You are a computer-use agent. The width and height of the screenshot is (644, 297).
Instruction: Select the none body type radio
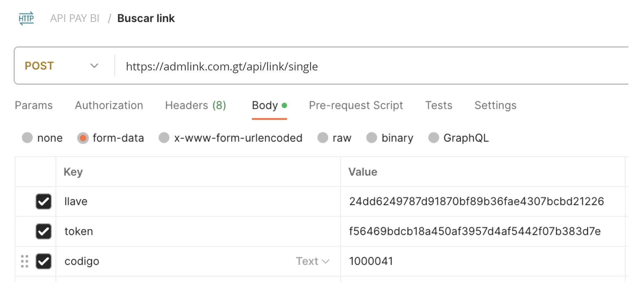pyautogui.click(x=27, y=138)
